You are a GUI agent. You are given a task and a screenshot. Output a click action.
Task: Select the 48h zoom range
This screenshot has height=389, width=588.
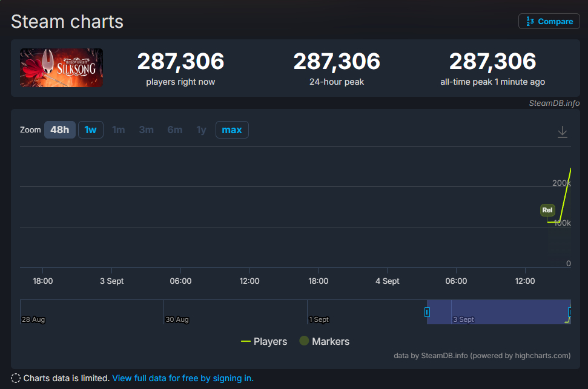coord(60,129)
